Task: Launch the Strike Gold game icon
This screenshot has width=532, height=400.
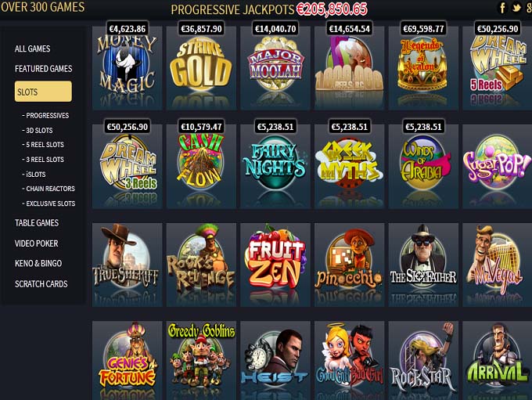Action: click(x=201, y=68)
